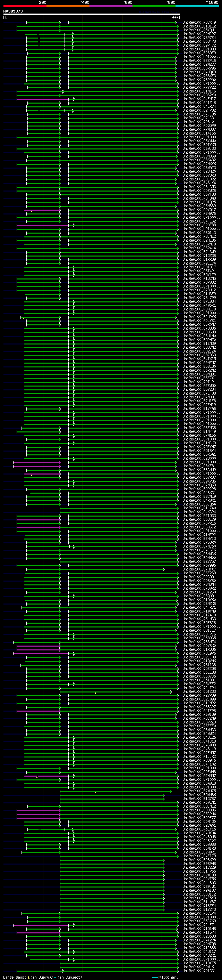This screenshot has height=980, width=222.
Task: Click the green ~80% identity legend bar
Action: 154,7
